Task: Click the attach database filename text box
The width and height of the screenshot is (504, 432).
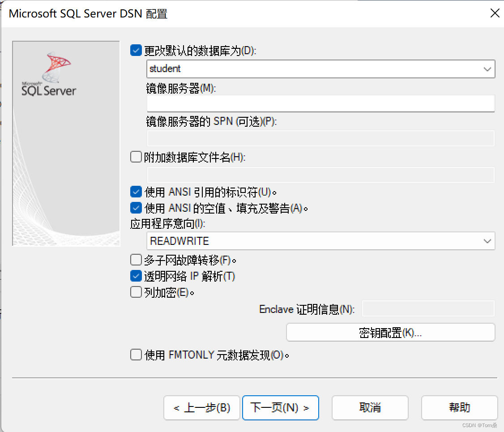Action: click(x=320, y=175)
